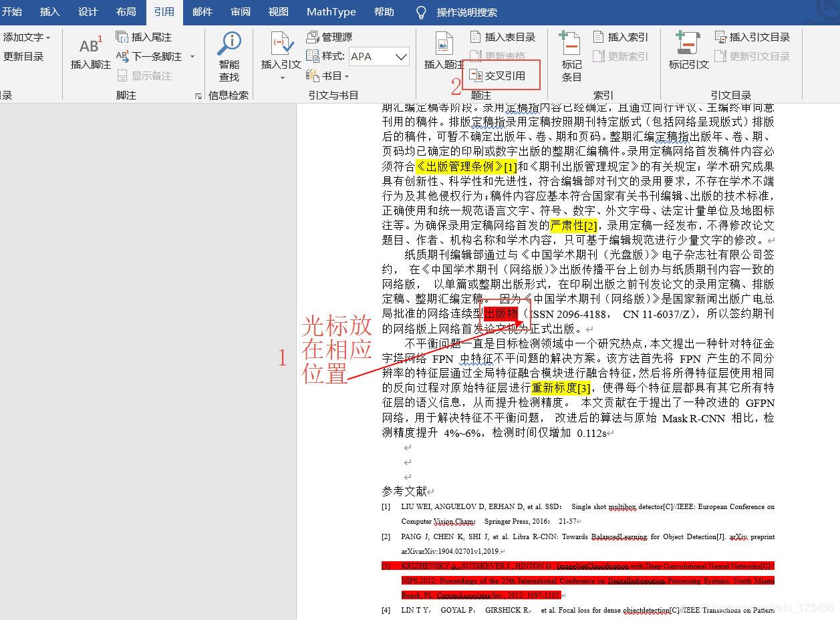This screenshot has width=840, height=620.
Task: Go to 下一条脚注
Action: tap(149, 57)
